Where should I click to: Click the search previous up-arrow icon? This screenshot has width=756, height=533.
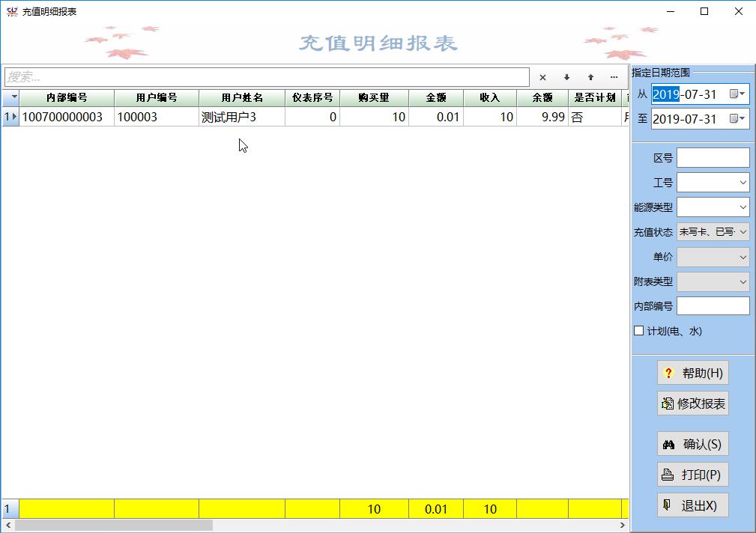590,77
